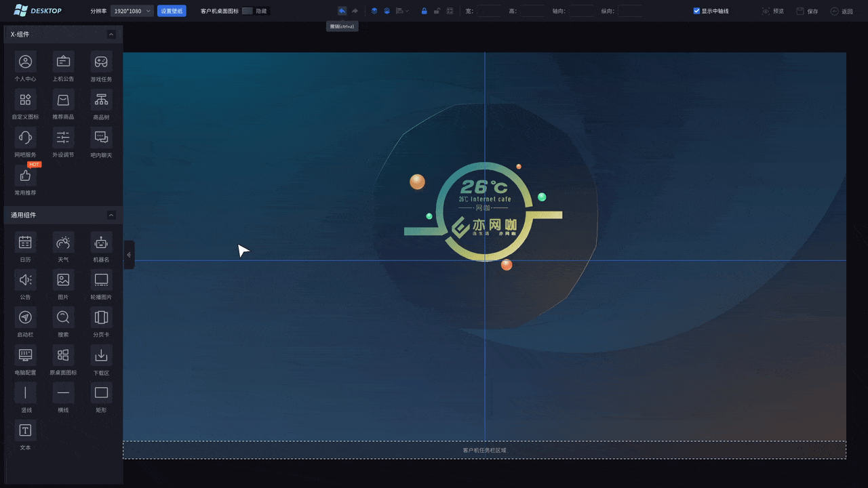Select the 电脑配置 computer icon
Viewport: 868px width, 488px height.
[x=25, y=355]
